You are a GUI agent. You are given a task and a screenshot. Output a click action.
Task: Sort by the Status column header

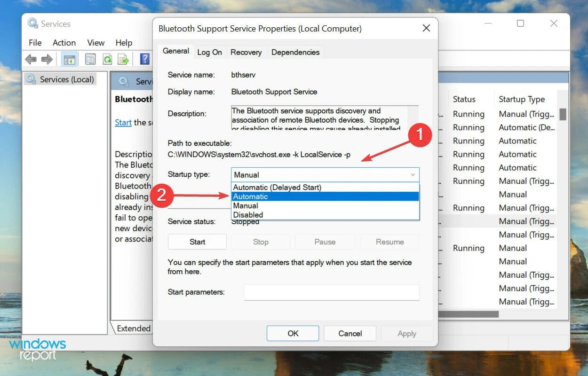point(464,99)
